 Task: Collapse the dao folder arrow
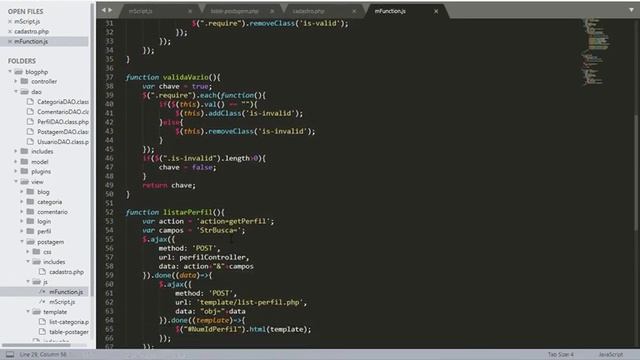(16, 92)
